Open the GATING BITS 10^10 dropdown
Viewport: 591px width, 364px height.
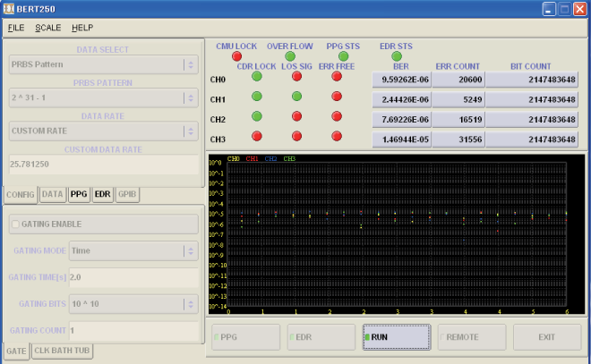(133, 304)
